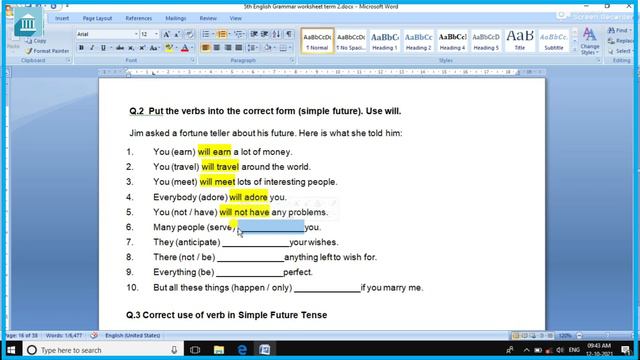Open Clipboard pane launcher
The image size is (640, 360).
point(69,60)
